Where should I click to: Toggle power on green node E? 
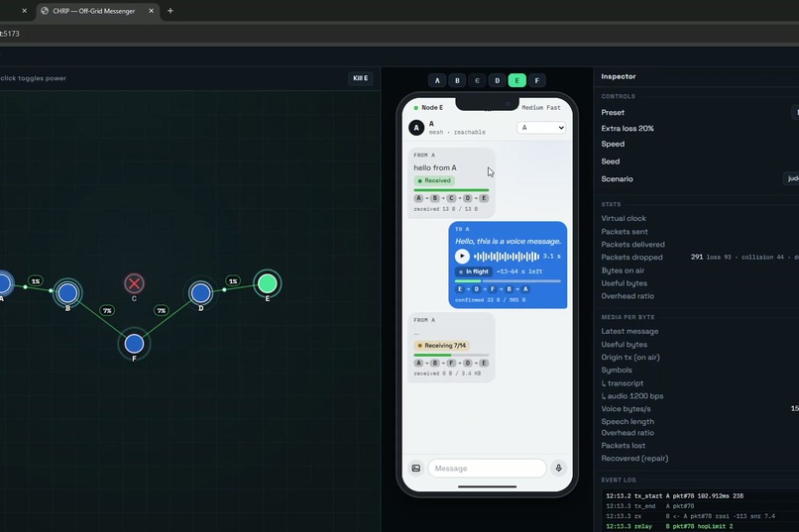point(267,283)
